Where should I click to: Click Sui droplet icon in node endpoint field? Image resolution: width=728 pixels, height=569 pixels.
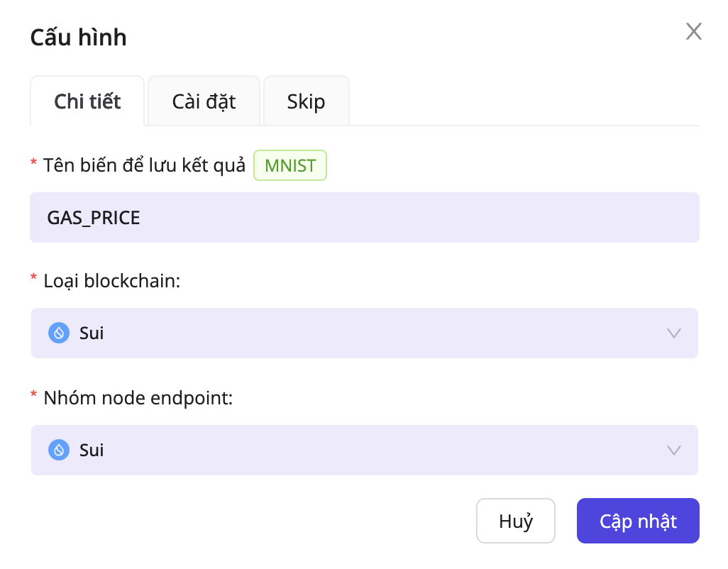(x=59, y=450)
